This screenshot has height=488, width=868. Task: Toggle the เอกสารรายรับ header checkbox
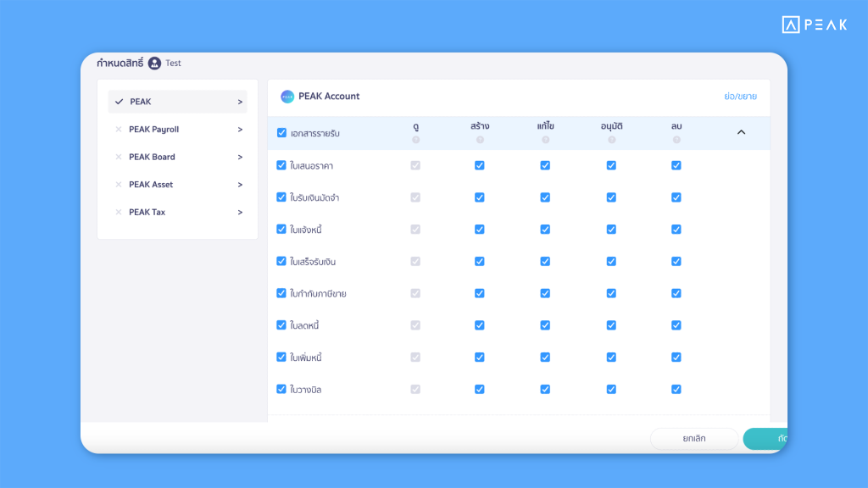281,133
